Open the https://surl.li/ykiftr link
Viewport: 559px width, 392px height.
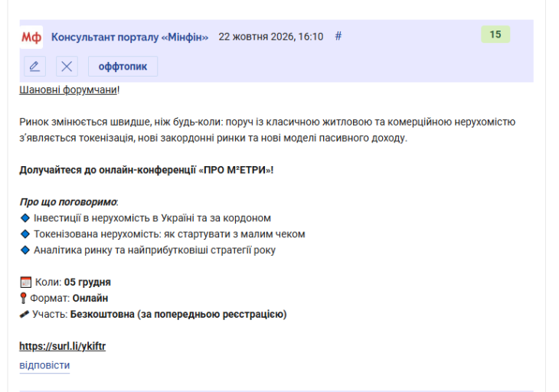coord(62,346)
